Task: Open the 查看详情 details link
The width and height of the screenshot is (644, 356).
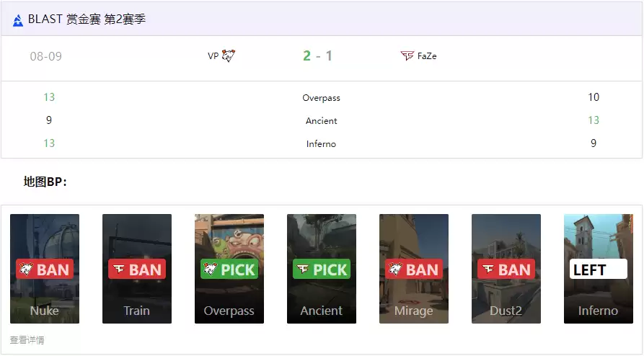Action: pos(27,340)
